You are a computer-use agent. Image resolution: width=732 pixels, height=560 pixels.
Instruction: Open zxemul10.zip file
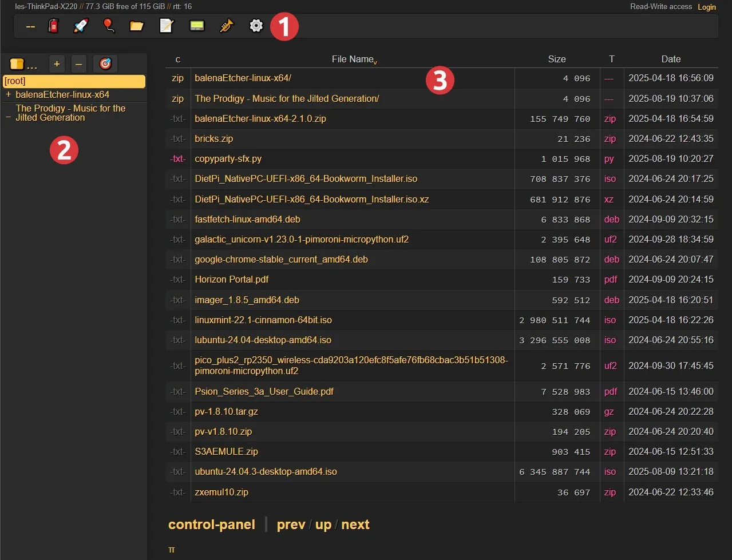(x=221, y=493)
